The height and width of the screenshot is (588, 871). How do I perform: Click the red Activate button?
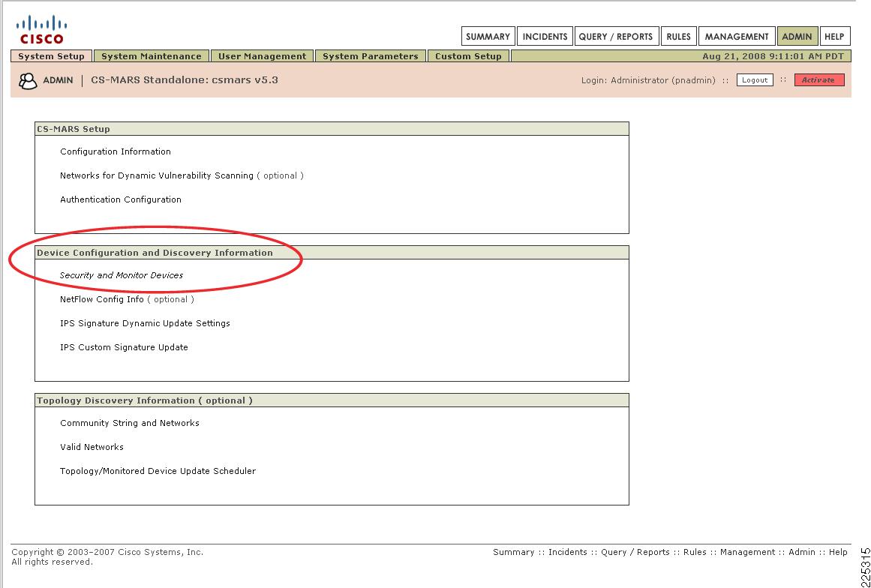pyautogui.click(x=818, y=80)
